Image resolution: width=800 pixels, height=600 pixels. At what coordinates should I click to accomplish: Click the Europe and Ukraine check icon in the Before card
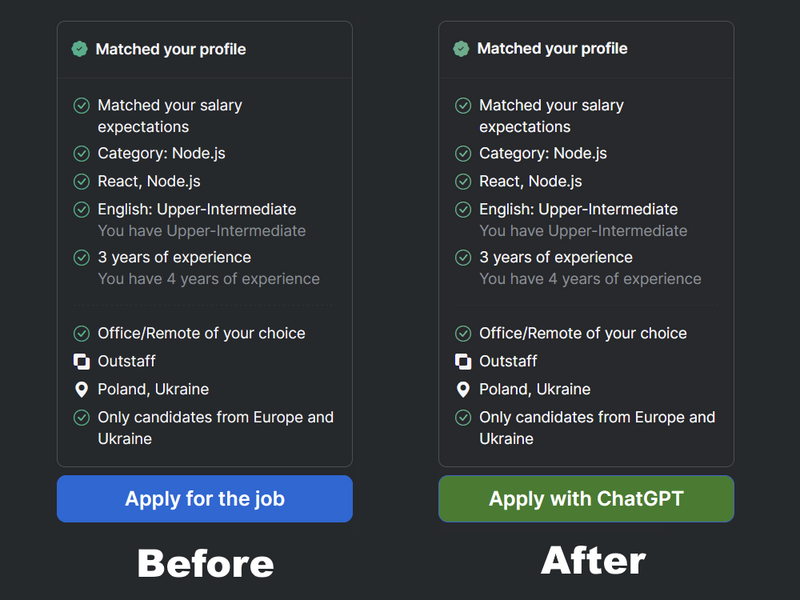click(x=81, y=417)
